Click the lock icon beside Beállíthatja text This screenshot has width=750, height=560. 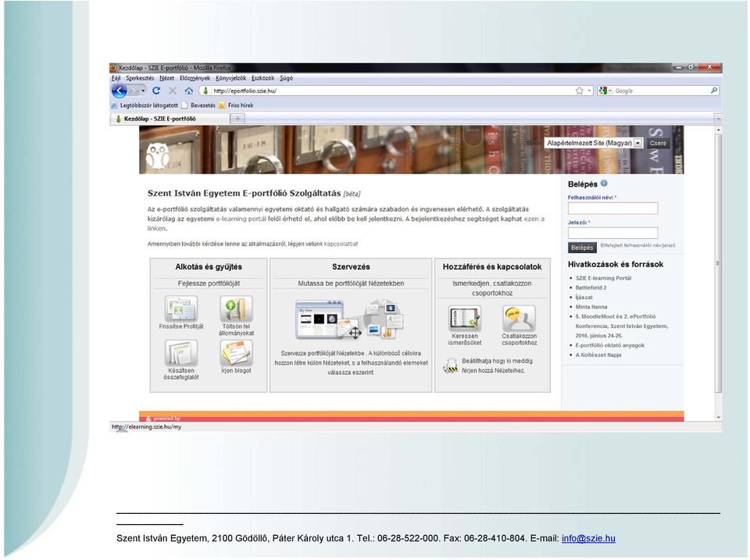450,366
